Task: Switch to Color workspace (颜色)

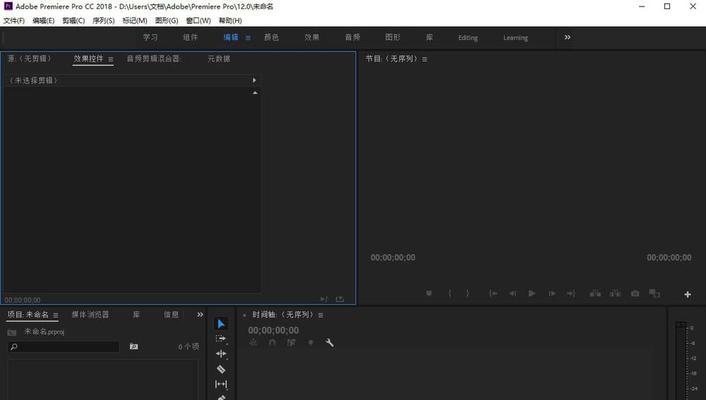Action: point(272,37)
